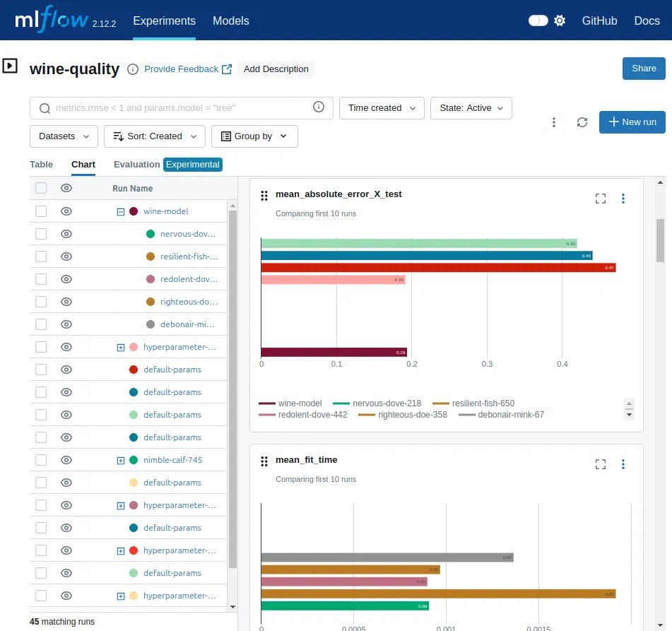Open the State: Active dropdown

471,107
